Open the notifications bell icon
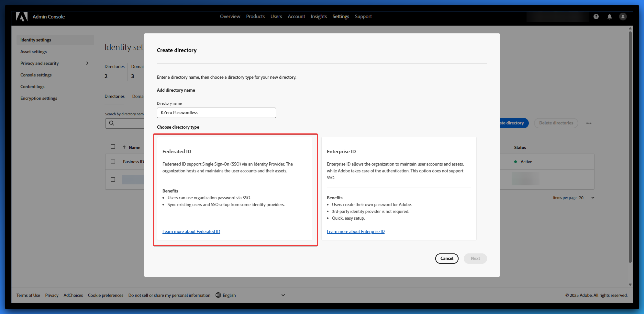644x314 pixels. click(x=609, y=17)
